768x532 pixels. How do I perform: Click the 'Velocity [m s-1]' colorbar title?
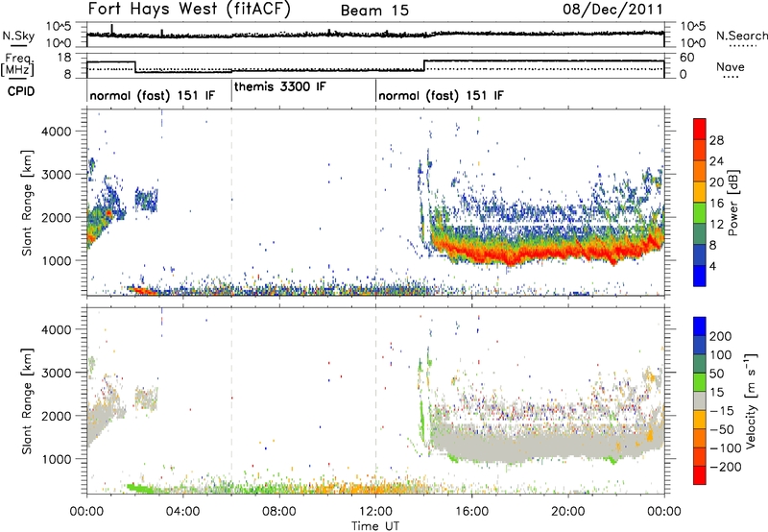751,399
